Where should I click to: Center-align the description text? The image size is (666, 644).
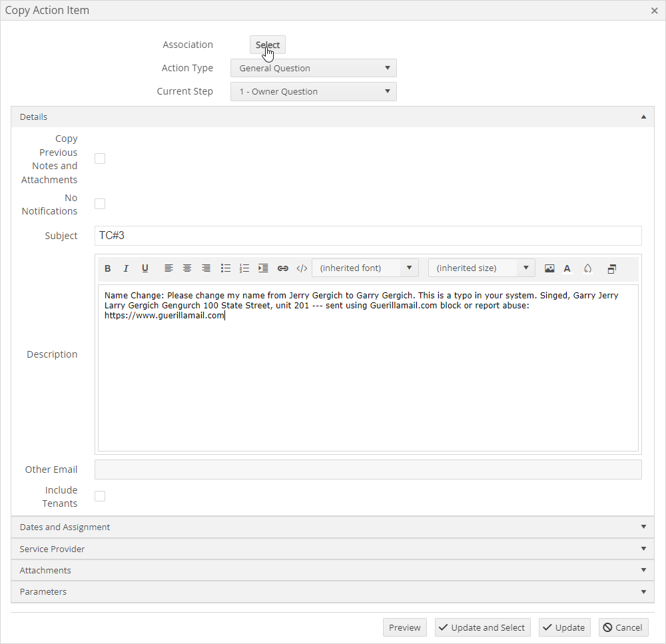[187, 268]
